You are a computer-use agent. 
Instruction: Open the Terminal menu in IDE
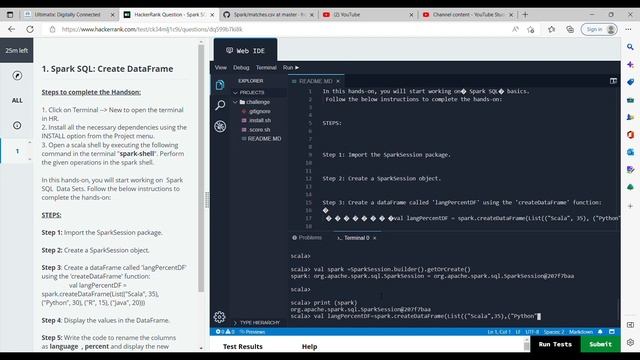266,67
